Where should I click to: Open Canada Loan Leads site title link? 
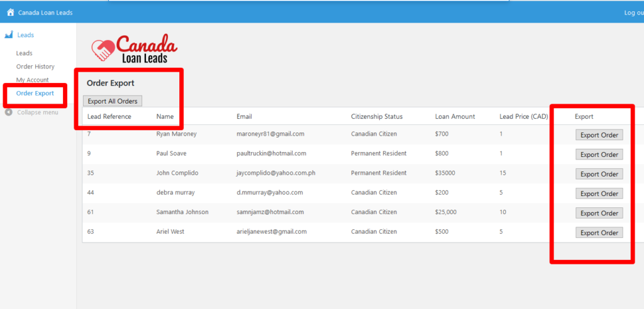[x=45, y=13]
